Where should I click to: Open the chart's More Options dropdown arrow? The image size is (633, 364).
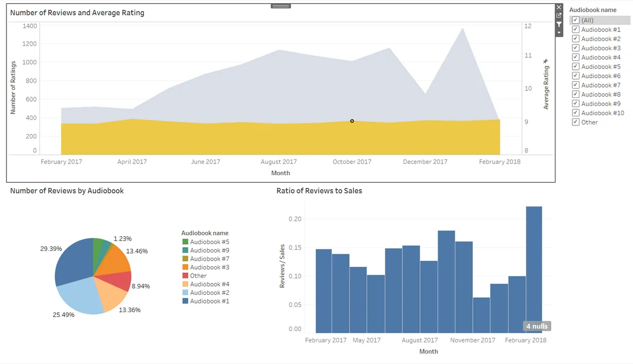click(x=559, y=33)
